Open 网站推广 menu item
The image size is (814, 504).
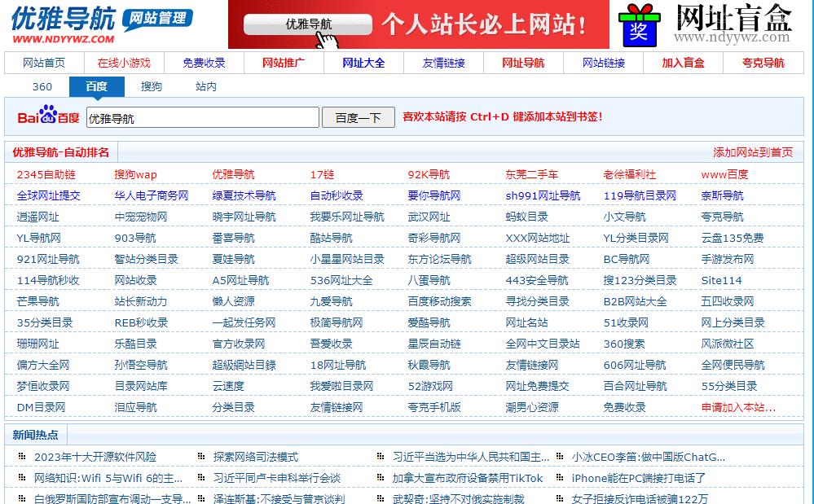284,63
